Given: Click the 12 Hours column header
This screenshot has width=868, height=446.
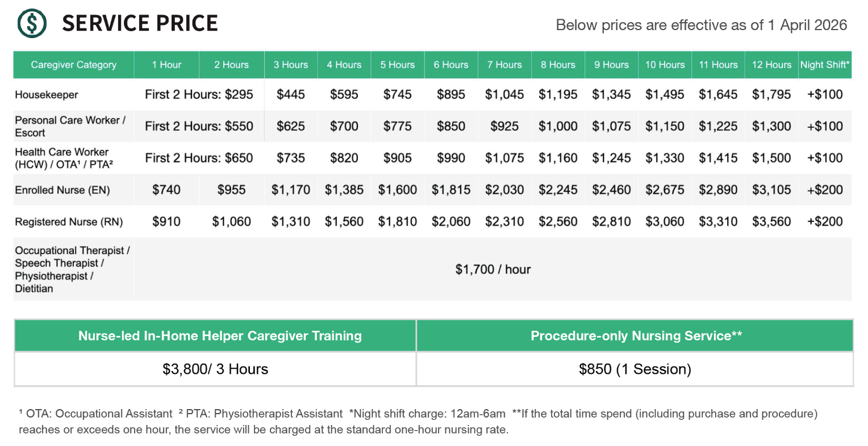Looking at the screenshot, I should coord(771,65).
